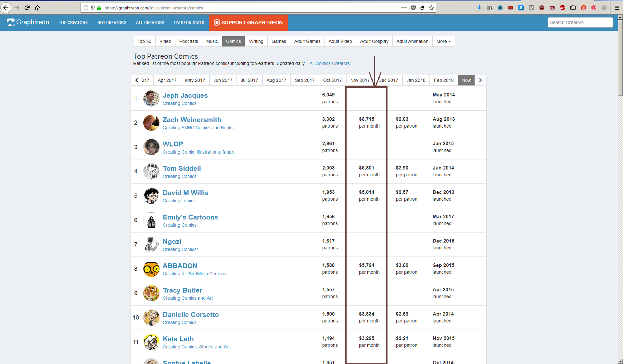
Task: Select the Writing category tab
Action: [256, 41]
